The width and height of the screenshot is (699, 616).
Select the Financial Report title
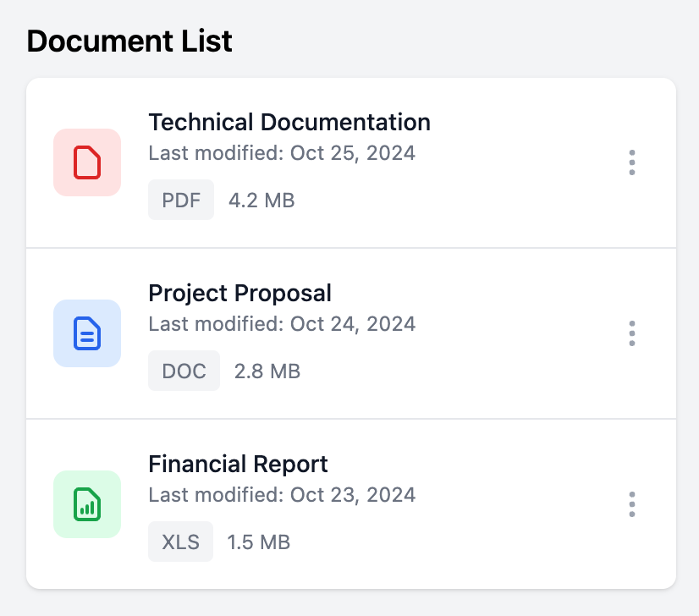pos(238,464)
